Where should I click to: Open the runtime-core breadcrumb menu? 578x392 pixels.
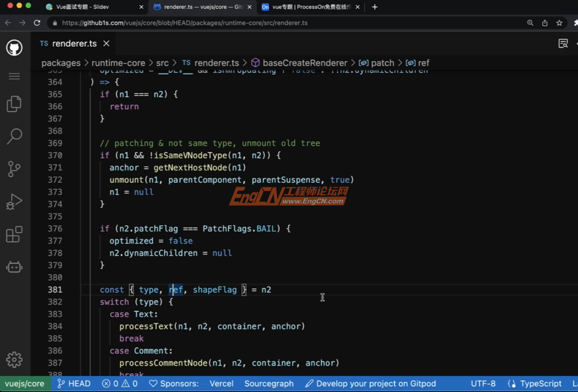point(118,63)
